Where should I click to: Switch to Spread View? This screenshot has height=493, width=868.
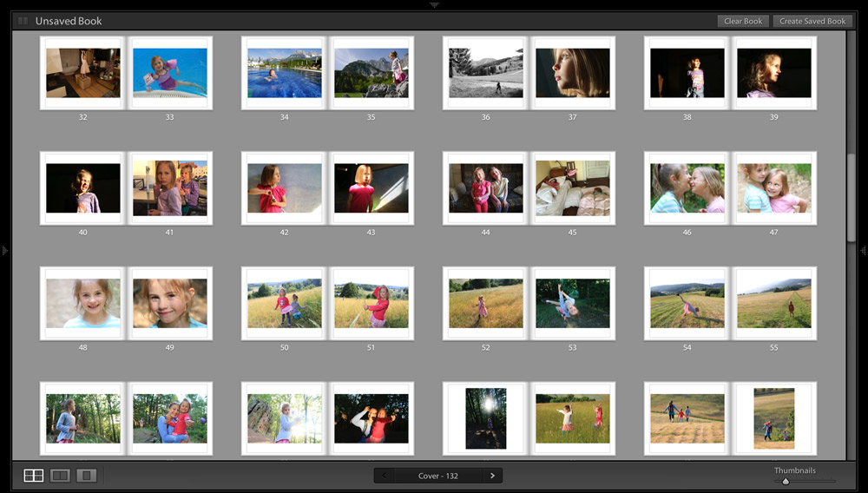[x=60, y=476]
